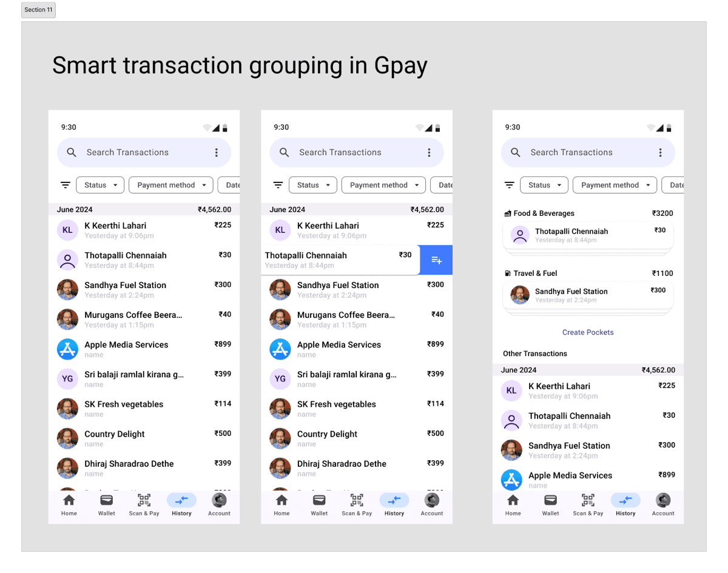
Task: Open Dhiraj Sharadrao Dethe transaction in first phone
Action: click(144, 468)
